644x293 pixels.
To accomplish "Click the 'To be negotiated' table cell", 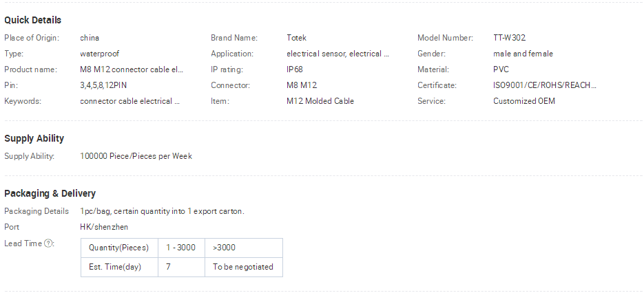I will coord(244,267).
